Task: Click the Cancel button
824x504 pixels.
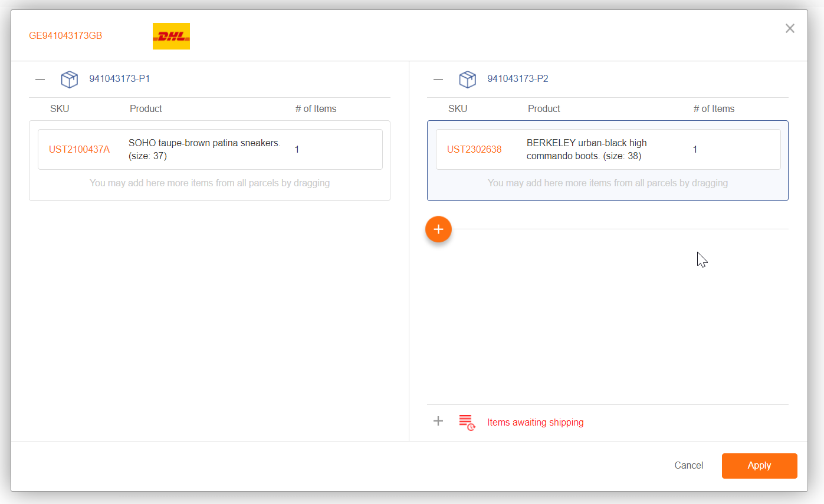Action: coord(688,466)
